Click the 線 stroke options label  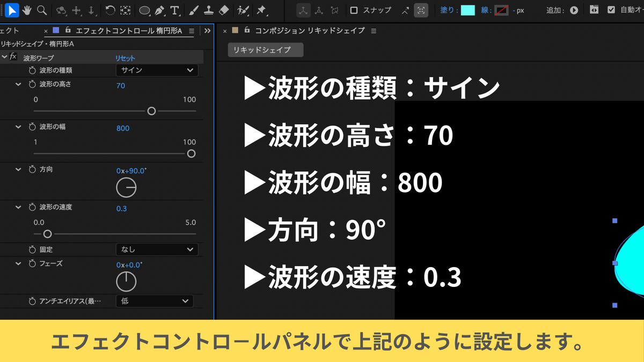(x=486, y=10)
